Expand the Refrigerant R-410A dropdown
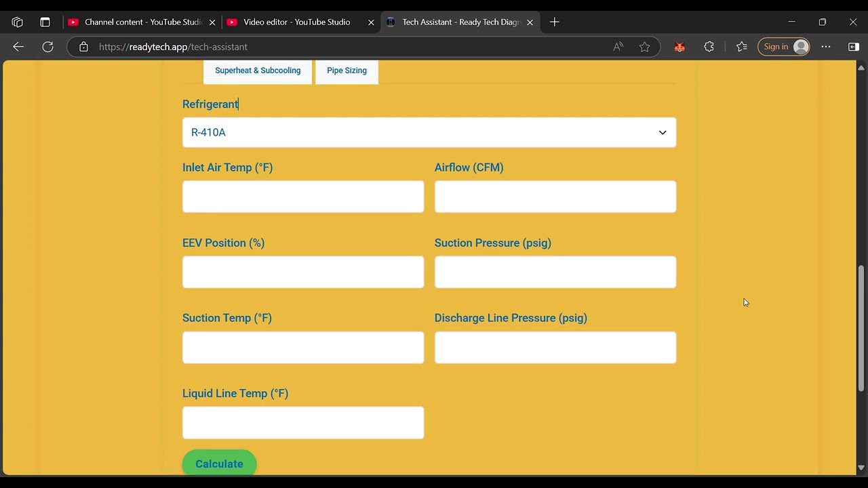 point(429,132)
